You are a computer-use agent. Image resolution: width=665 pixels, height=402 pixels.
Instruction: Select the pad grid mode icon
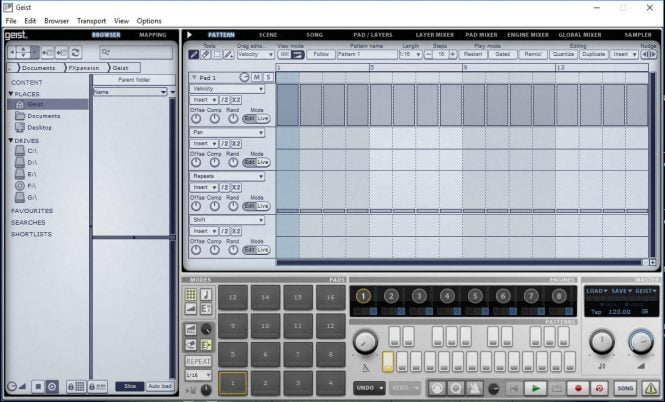[x=191, y=294]
